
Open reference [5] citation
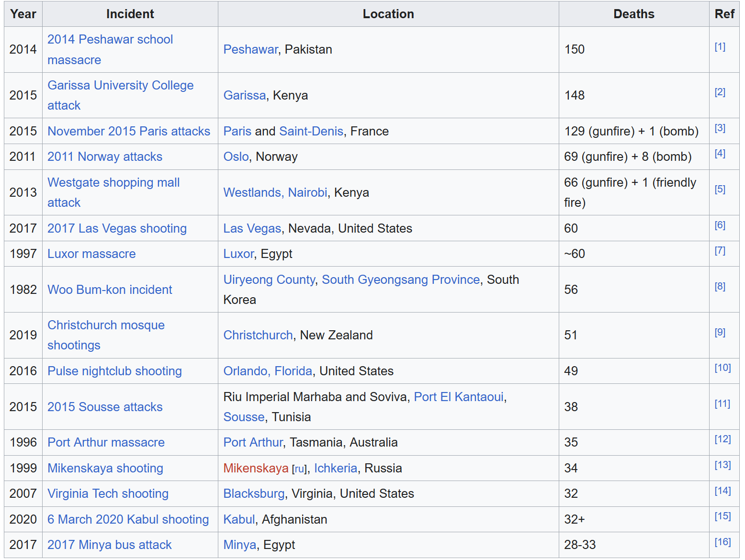[720, 189]
